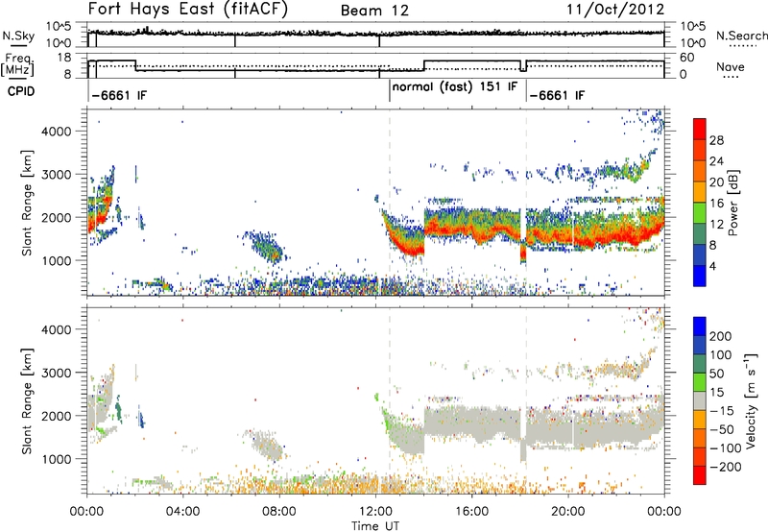Click the '-100' label on Velocity color bar
Image resolution: width=768 pixels, height=532 pixels.
tap(725, 448)
